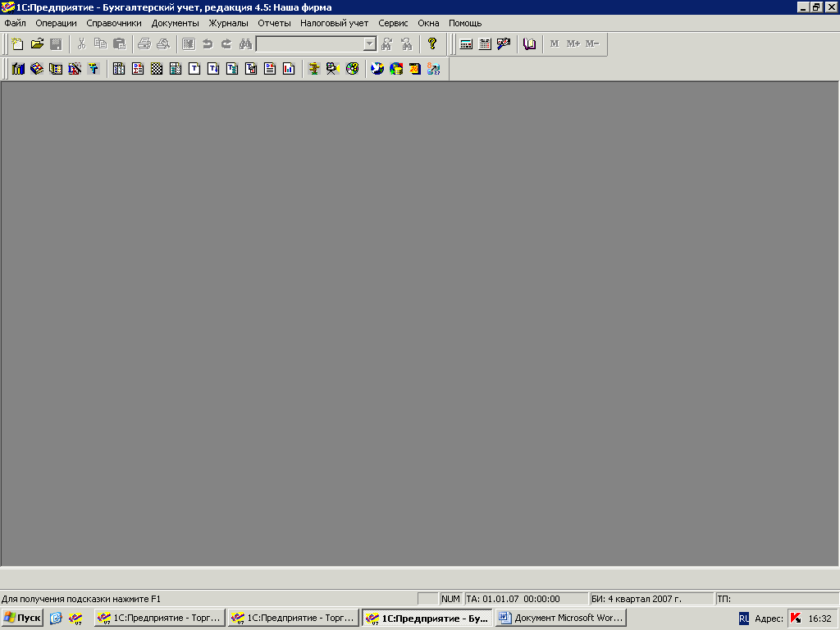Screen dimensions: 840x630
Task: Expand the search combo box dropdown arrow
Action: pos(370,44)
